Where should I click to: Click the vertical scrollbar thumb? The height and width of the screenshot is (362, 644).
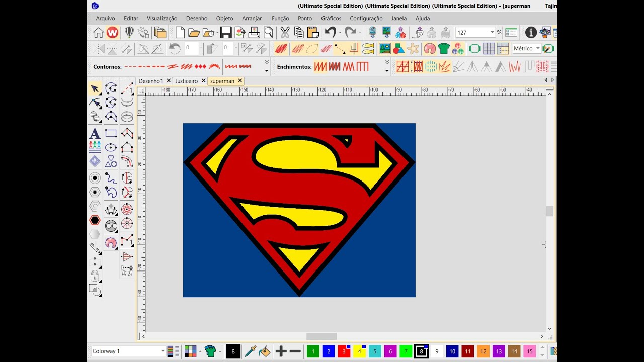click(x=550, y=211)
